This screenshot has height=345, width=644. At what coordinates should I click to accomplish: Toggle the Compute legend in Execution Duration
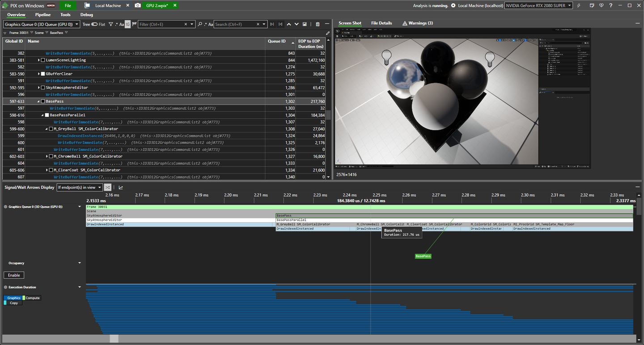tap(31, 297)
